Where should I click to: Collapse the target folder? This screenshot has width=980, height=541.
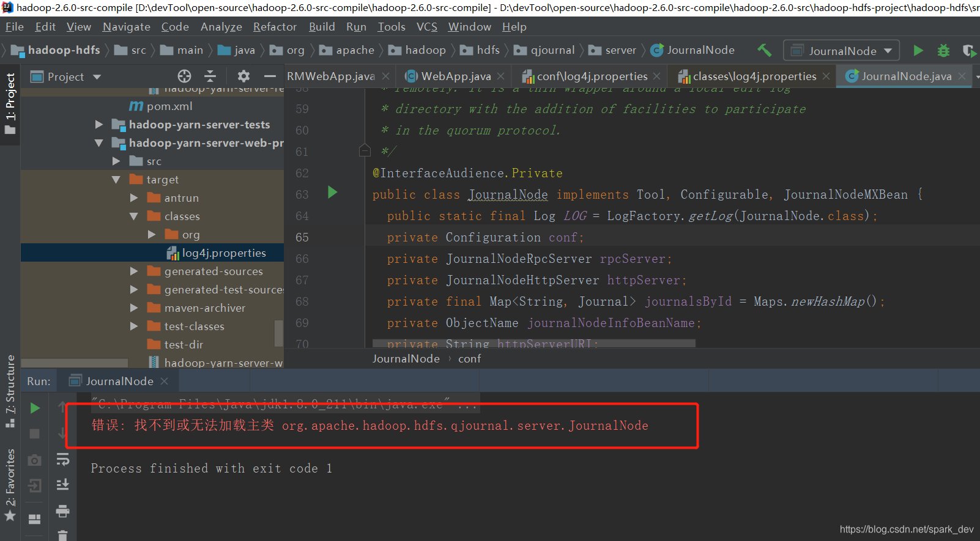click(x=116, y=179)
